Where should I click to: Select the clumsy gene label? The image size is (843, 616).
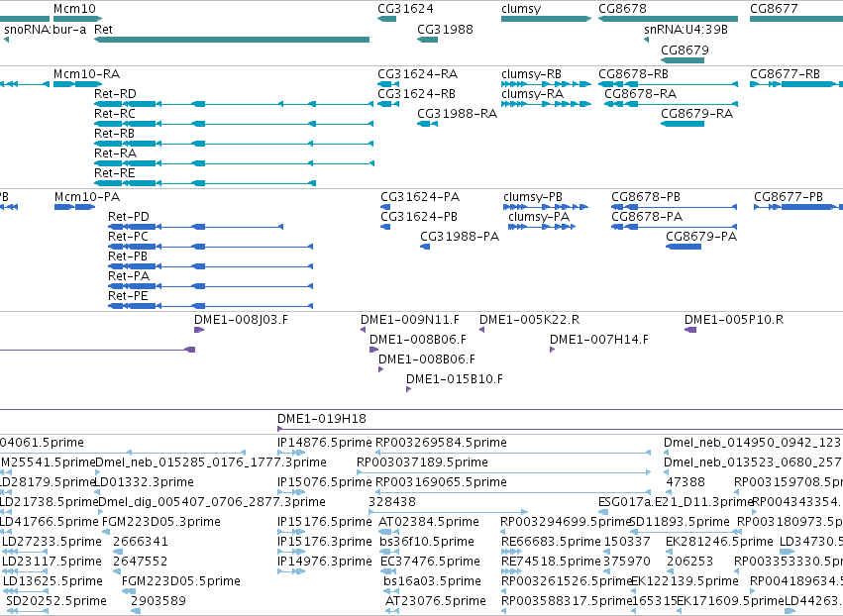pos(521,9)
